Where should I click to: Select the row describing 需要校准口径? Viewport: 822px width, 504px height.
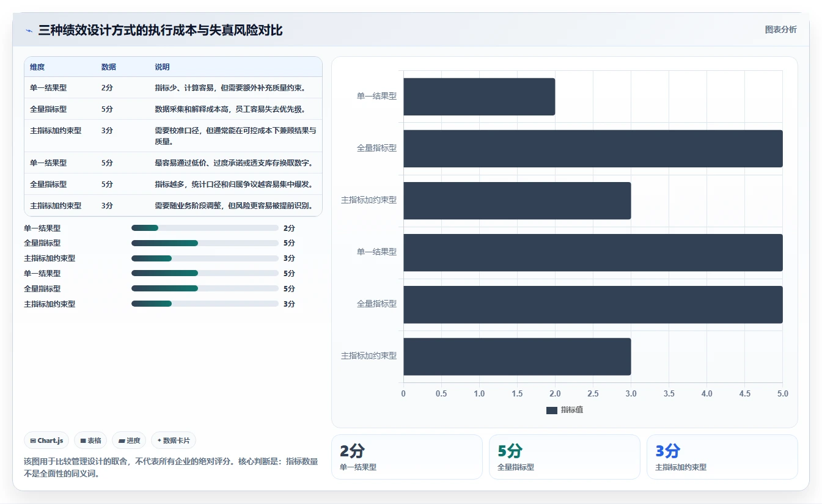point(173,136)
